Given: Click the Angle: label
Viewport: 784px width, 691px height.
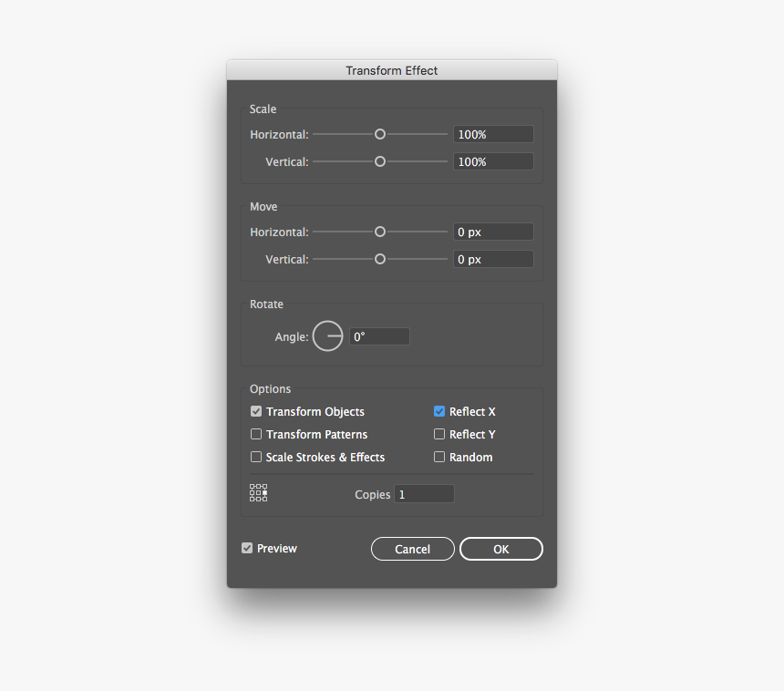Looking at the screenshot, I should [292, 337].
